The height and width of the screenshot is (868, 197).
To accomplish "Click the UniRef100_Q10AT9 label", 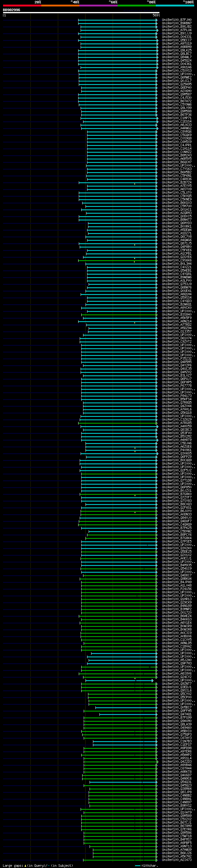I will (176, 812).
